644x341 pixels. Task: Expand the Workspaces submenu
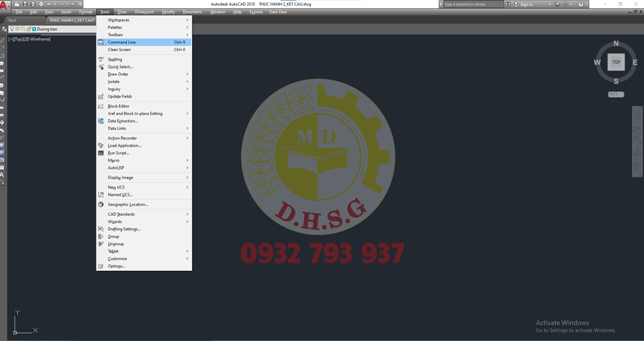(144, 20)
